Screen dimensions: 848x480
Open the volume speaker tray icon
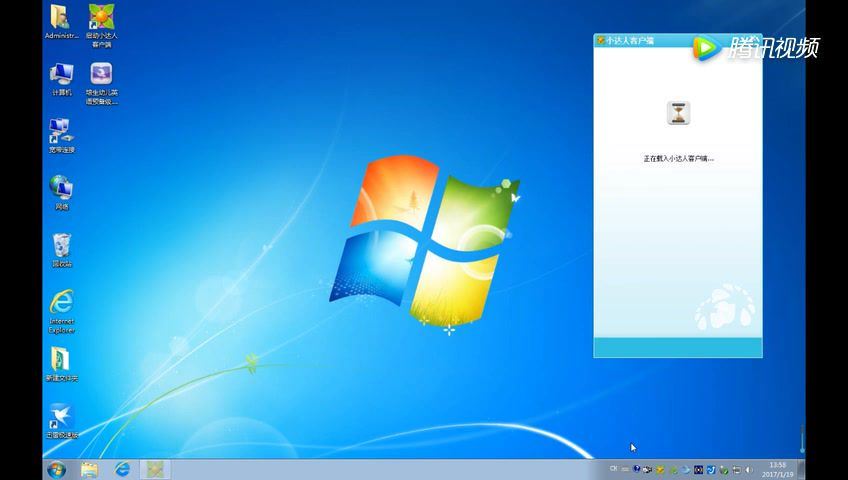[749, 470]
